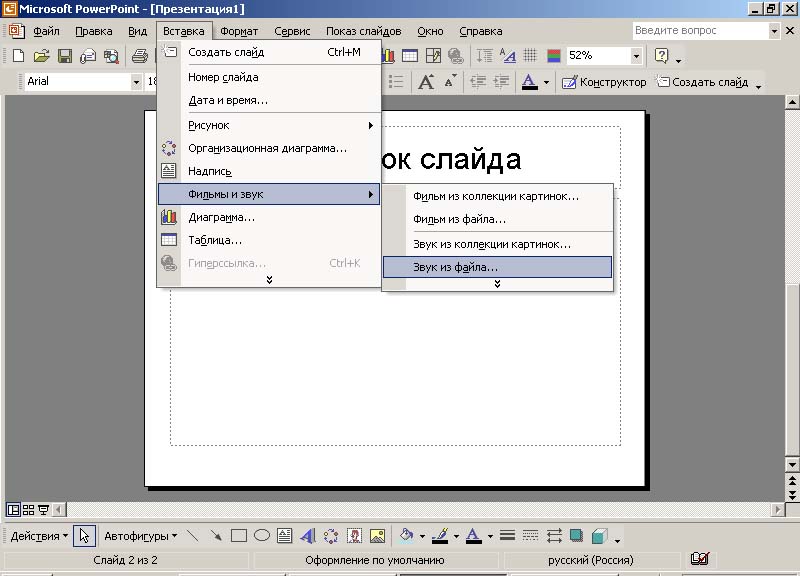Viewport: 800px width, 576px height.
Task: Switch to Normal view icon
Action: 13,509
